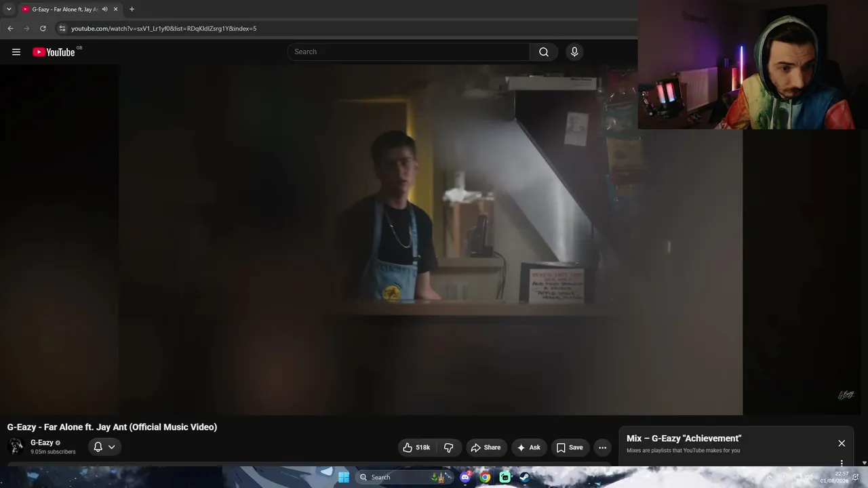Click the 9.05m subscribers count

point(53,452)
